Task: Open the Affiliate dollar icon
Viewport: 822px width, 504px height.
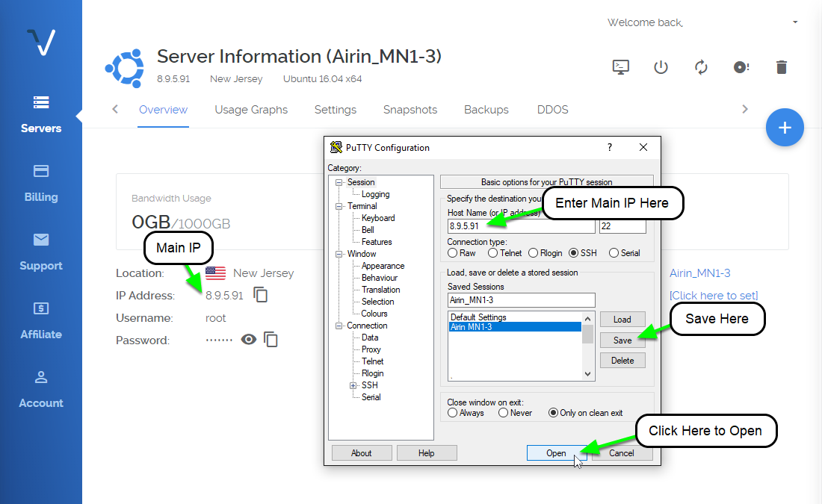Action: point(41,308)
